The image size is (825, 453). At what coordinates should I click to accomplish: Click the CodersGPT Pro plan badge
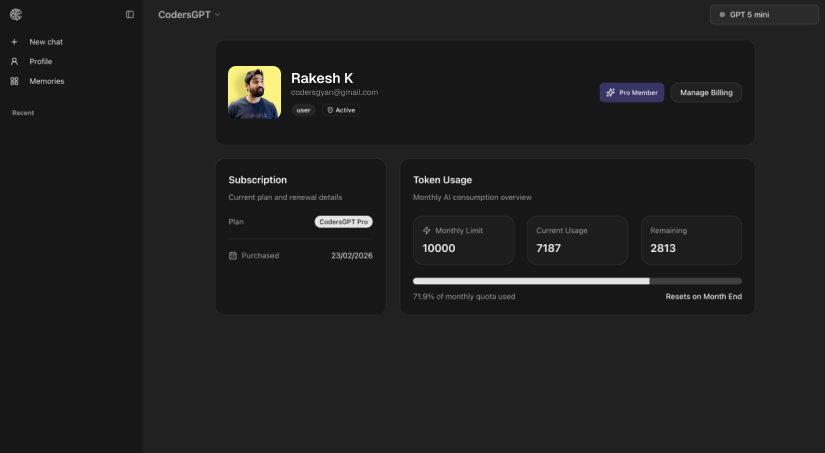(344, 222)
